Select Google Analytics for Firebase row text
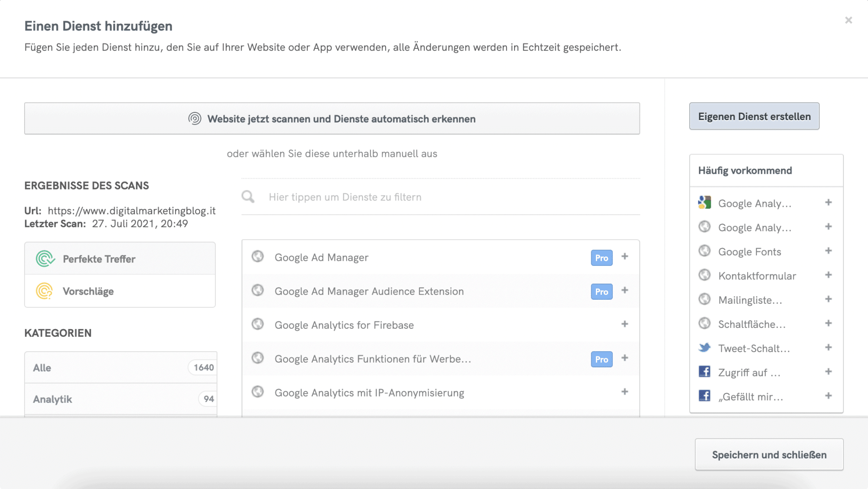 [x=344, y=325]
